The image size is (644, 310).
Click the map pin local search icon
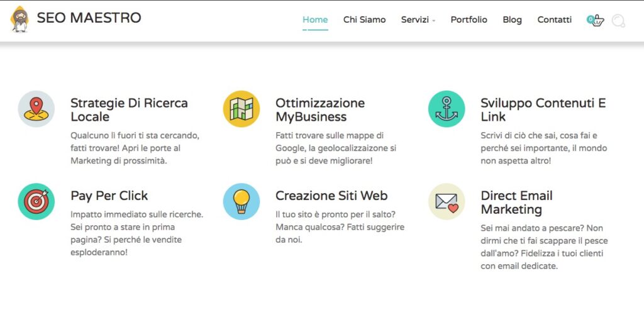36,109
